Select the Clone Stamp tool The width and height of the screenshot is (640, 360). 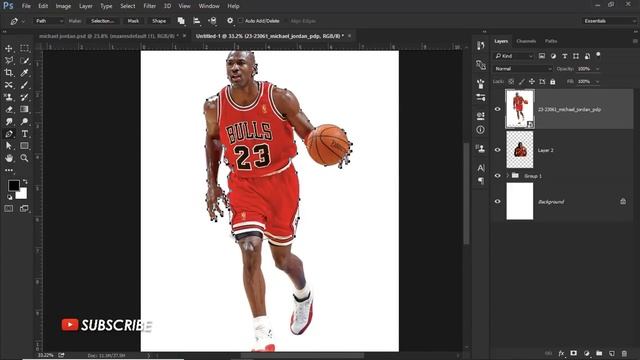9,97
